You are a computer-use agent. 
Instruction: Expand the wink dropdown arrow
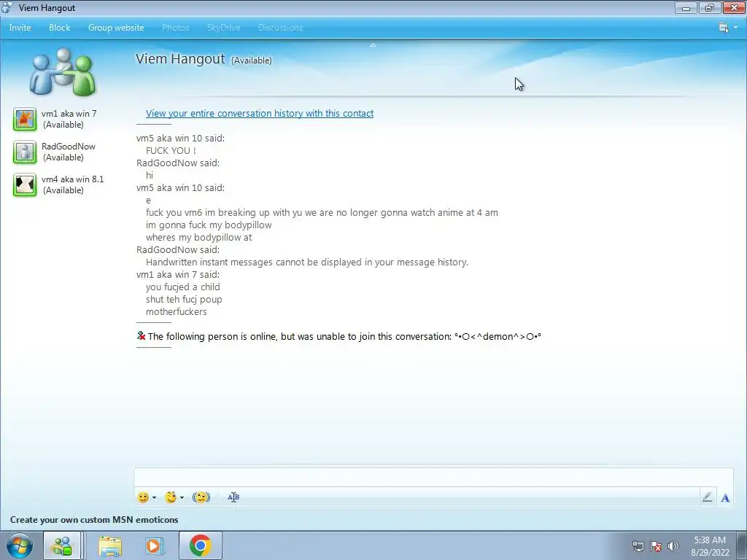tap(182, 497)
